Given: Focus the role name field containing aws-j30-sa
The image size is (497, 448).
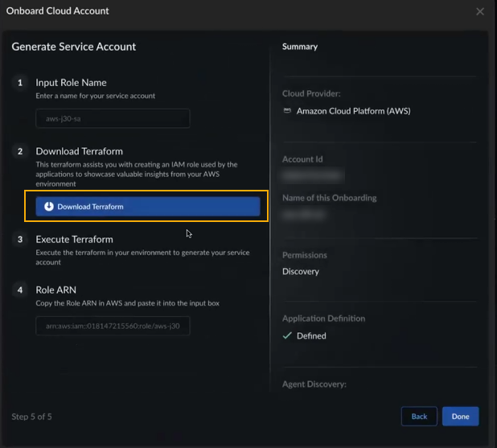Looking at the screenshot, I should (x=113, y=119).
